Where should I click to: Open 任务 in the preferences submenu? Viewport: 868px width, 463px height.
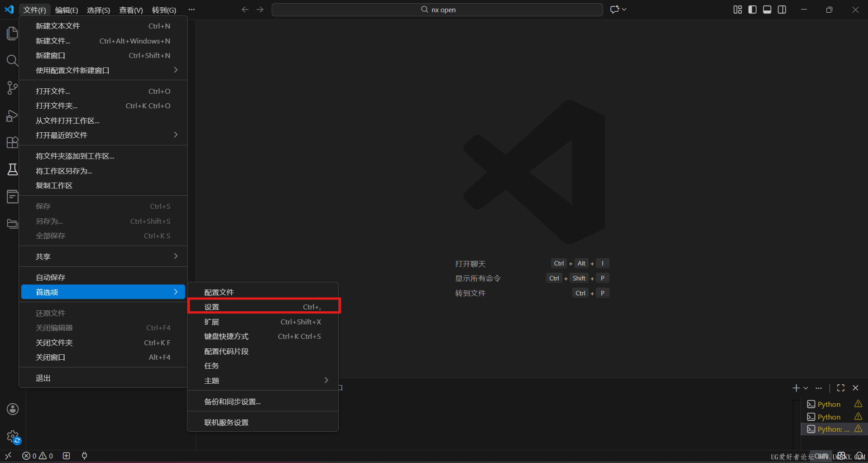click(263, 366)
